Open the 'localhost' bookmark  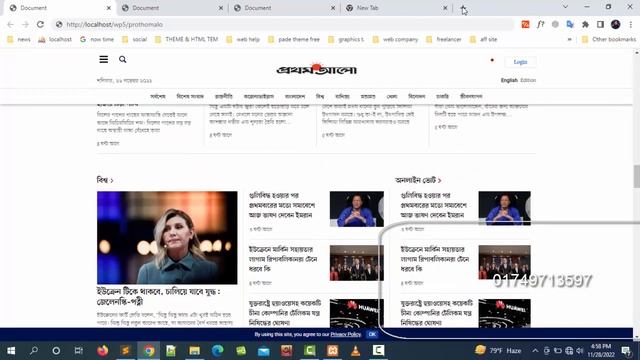(x=55, y=39)
